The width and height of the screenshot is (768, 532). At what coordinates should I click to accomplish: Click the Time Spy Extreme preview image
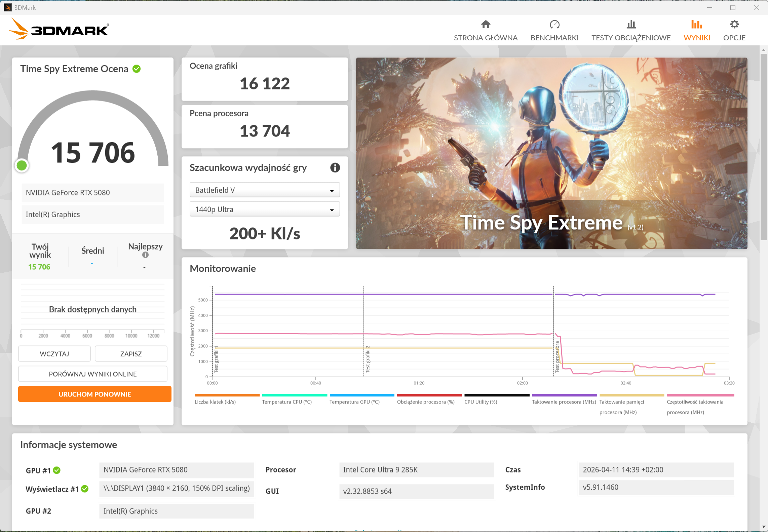pyautogui.click(x=551, y=153)
